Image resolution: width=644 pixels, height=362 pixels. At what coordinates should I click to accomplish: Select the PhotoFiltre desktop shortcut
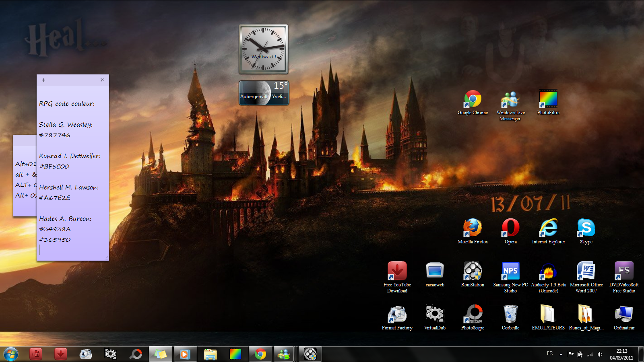(548, 103)
